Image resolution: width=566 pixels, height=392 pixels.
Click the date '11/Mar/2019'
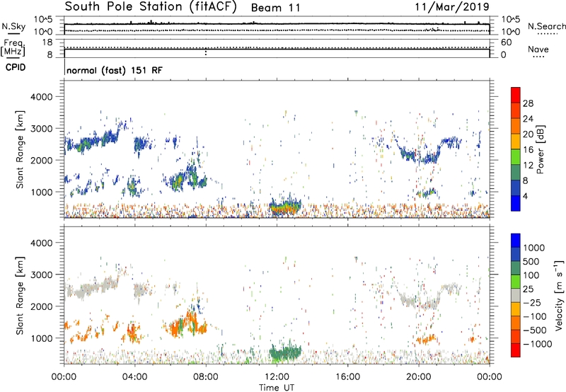pyautogui.click(x=452, y=6)
